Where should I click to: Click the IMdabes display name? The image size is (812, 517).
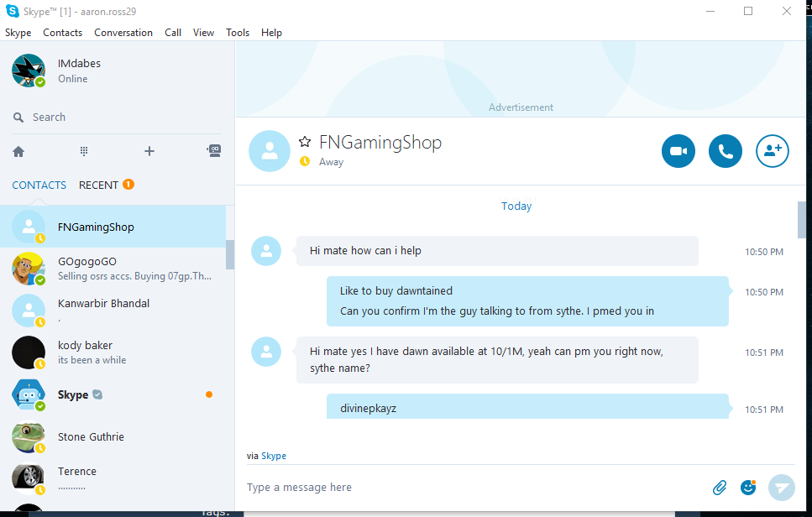point(79,63)
